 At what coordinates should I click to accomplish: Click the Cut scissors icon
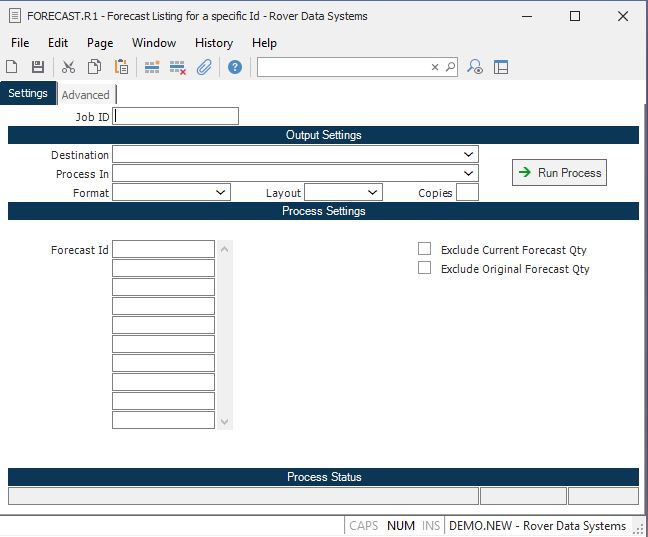pos(68,67)
